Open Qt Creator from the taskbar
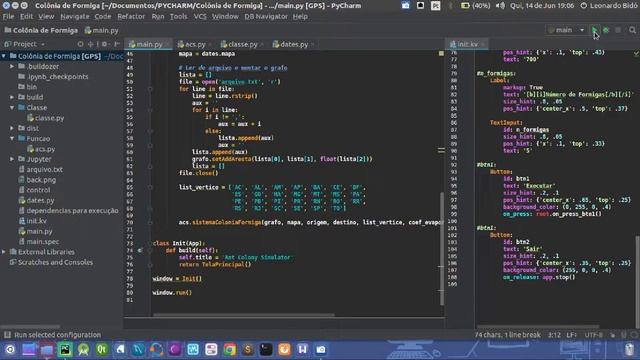Viewport: 640px width, 360px height. pyautogui.click(x=102, y=349)
